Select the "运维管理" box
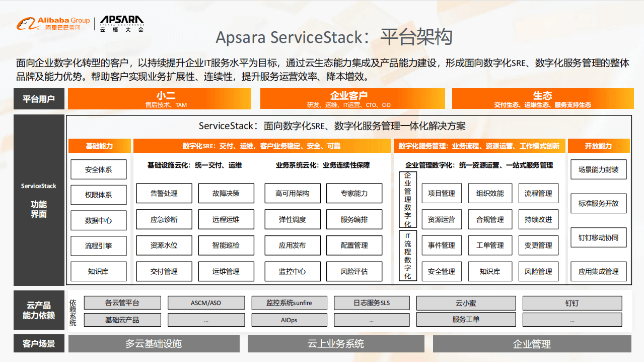This screenshot has width=644, height=362. pyautogui.click(x=226, y=271)
